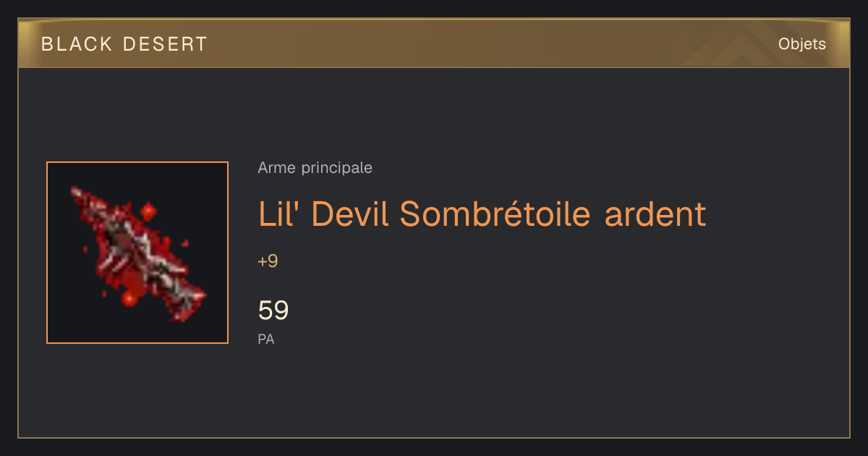Click the +9 enhancement level
868x456 pixels.
coord(268,261)
